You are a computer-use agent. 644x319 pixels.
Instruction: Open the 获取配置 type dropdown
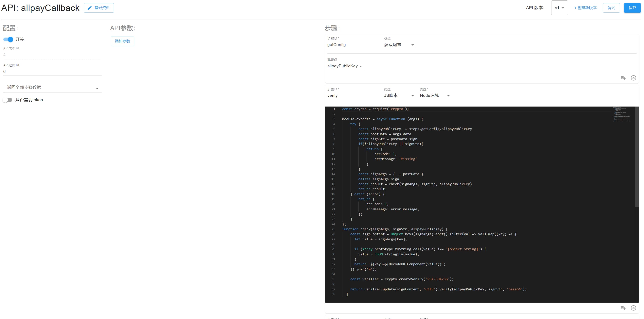(400, 45)
